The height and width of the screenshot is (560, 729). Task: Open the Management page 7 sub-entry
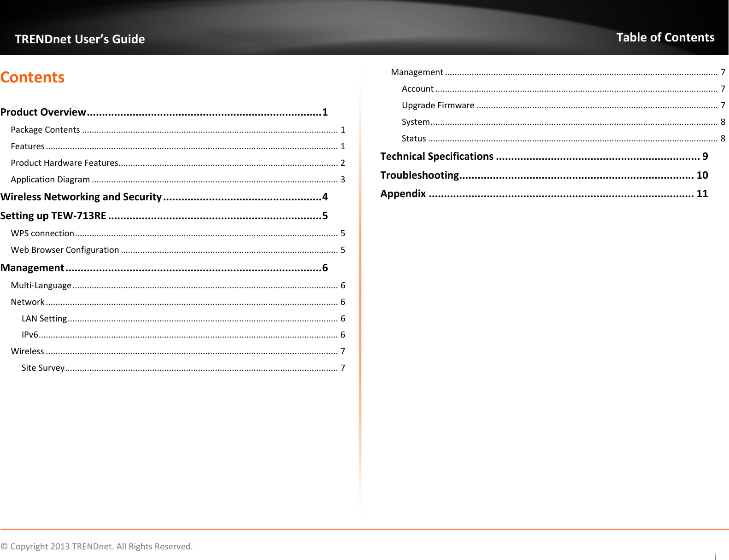click(558, 72)
